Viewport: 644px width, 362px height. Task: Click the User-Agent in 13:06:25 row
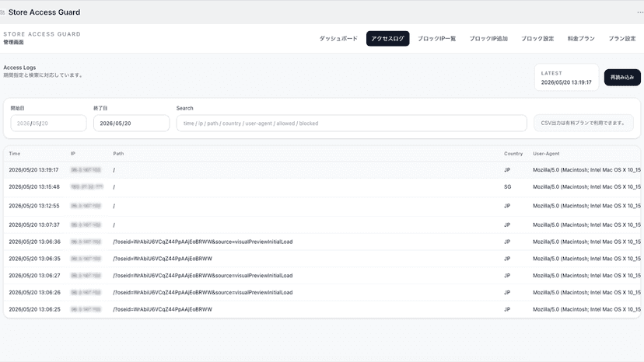pos(586,309)
